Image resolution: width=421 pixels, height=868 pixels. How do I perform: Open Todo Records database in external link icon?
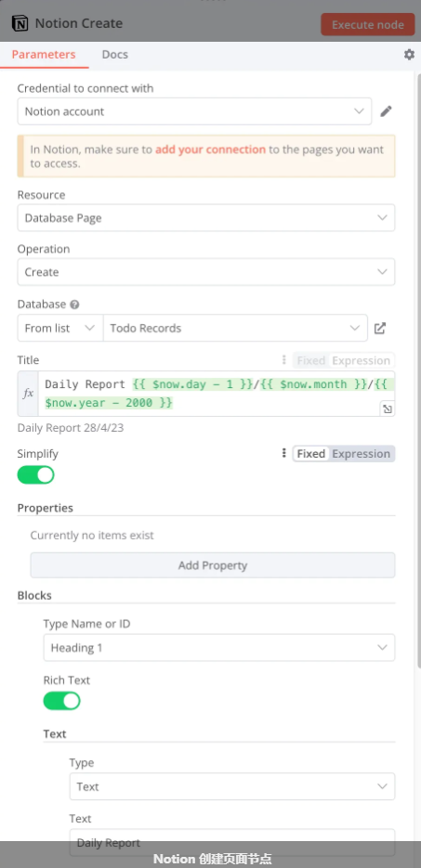click(x=380, y=329)
